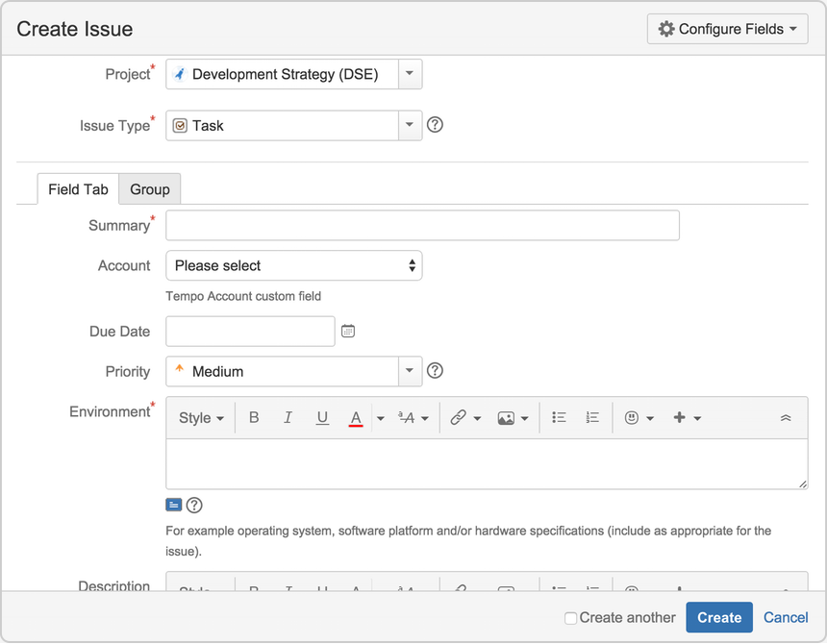
Task: Grab the Environment text area resize handle
Action: (x=802, y=483)
